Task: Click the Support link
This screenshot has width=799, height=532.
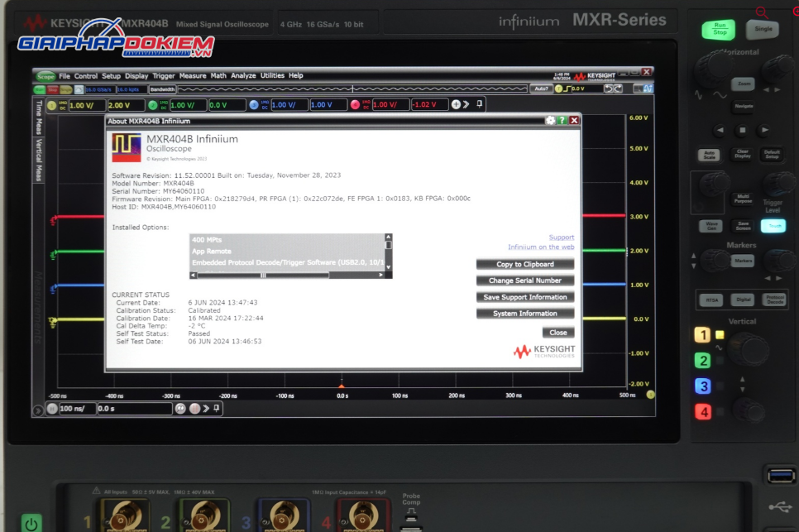Action: click(562, 237)
